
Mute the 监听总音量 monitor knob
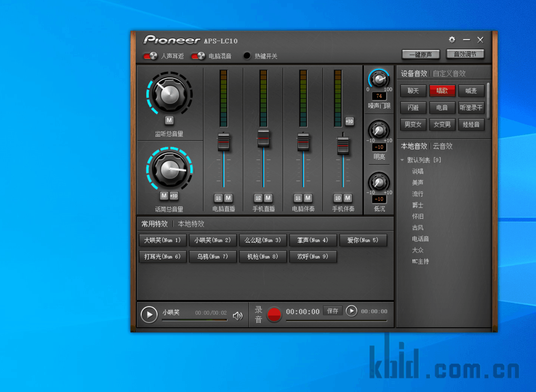click(x=169, y=120)
